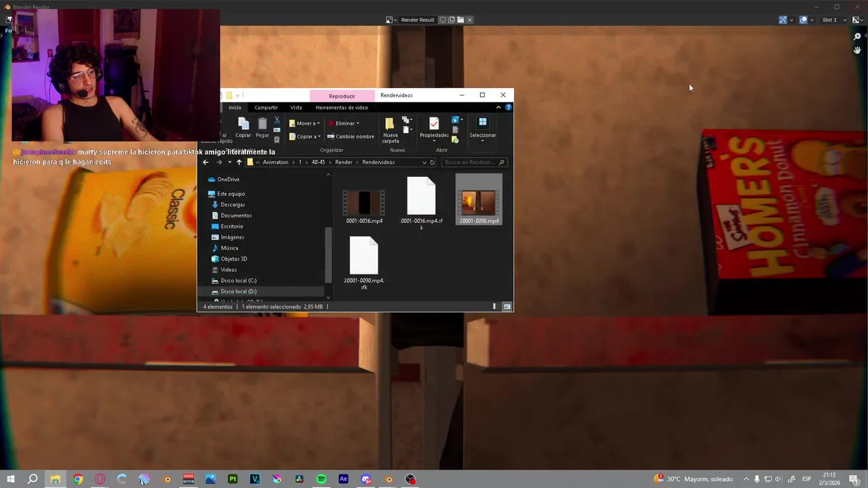Click the Copiar icon in the ribbon

243,123
